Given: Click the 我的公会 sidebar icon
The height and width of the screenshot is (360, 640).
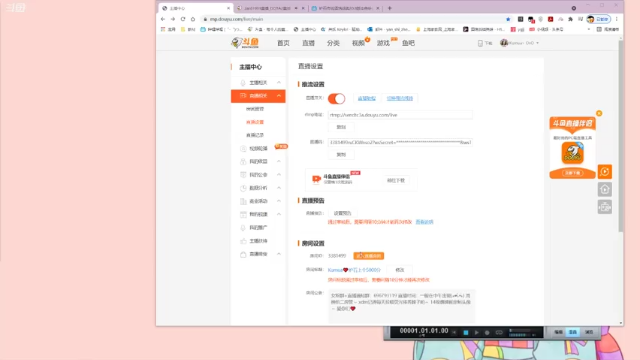Looking at the screenshot, I should (x=243, y=175).
